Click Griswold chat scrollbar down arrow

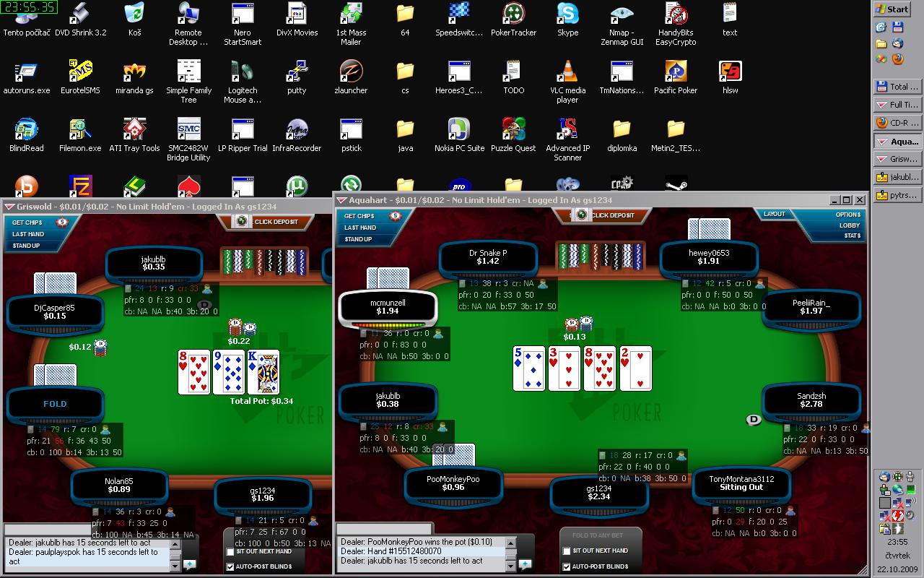175,566
